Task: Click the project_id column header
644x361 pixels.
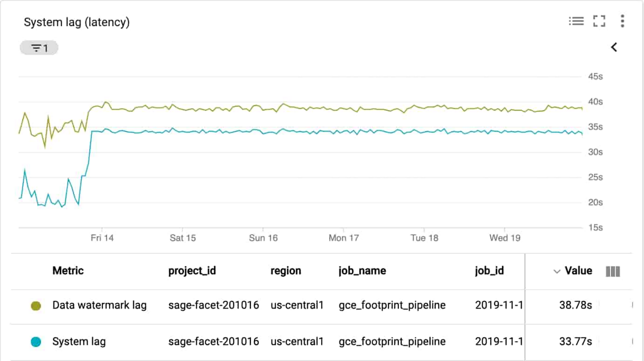Action: tap(192, 271)
